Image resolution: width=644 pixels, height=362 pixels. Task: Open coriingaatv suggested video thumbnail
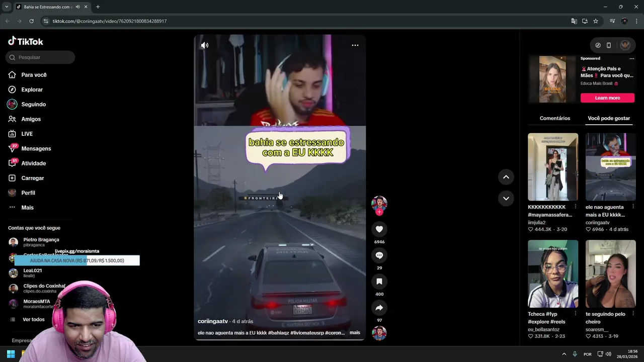click(611, 167)
